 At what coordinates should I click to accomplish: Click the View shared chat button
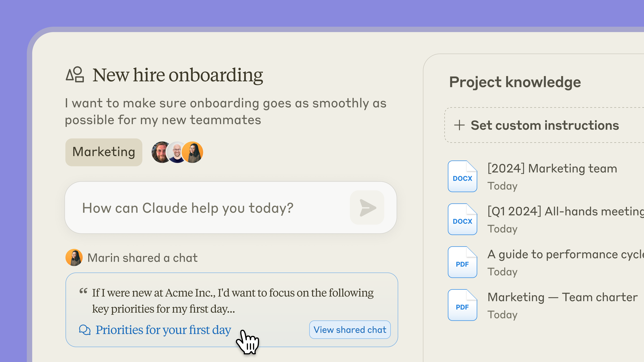350,330
